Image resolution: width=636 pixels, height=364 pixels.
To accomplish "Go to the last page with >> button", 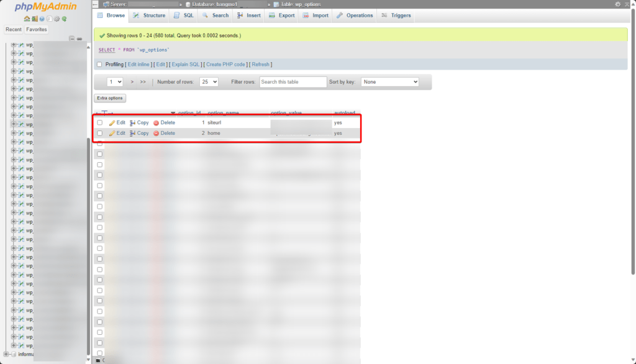I will 143,82.
